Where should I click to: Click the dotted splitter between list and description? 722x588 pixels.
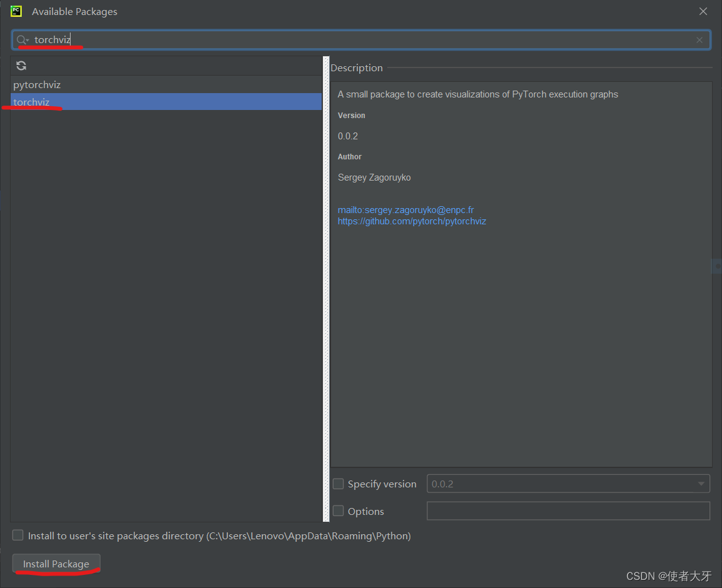pos(327,289)
